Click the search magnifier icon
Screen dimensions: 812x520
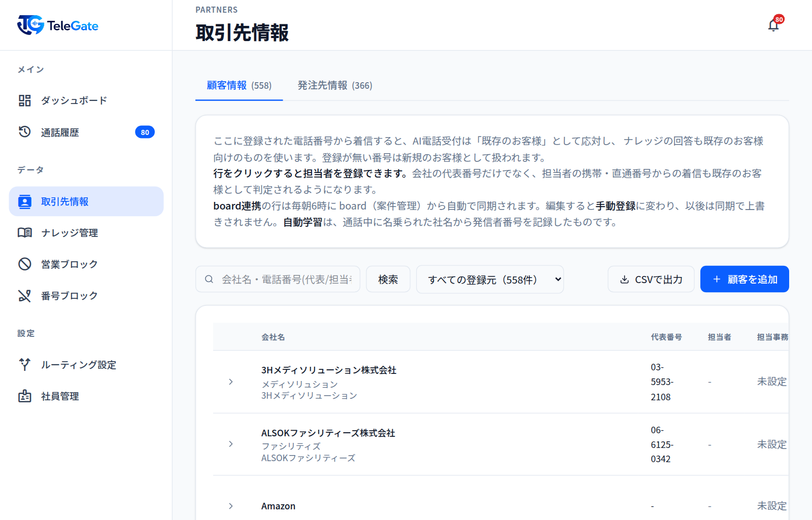pyautogui.click(x=209, y=279)
